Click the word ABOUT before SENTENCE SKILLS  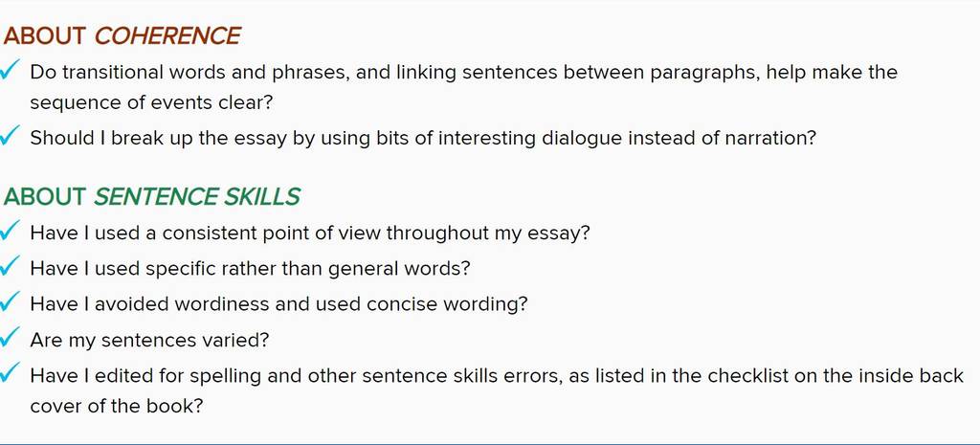[44, 197]
